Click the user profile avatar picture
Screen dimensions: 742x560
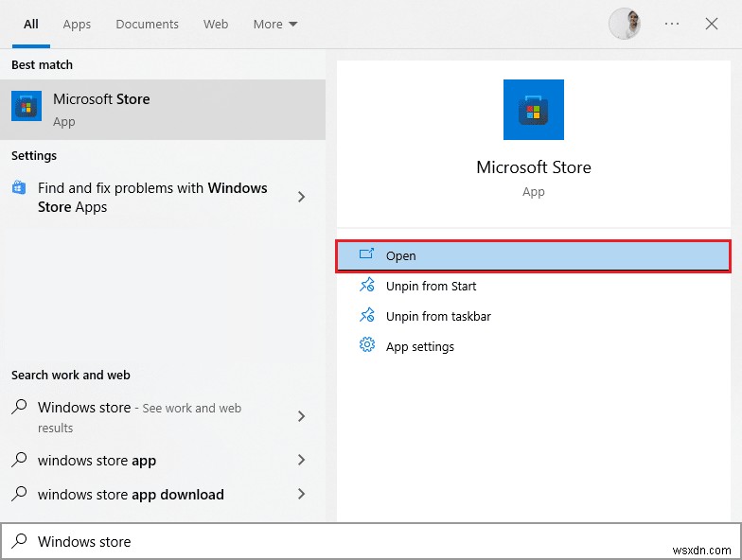625,25
